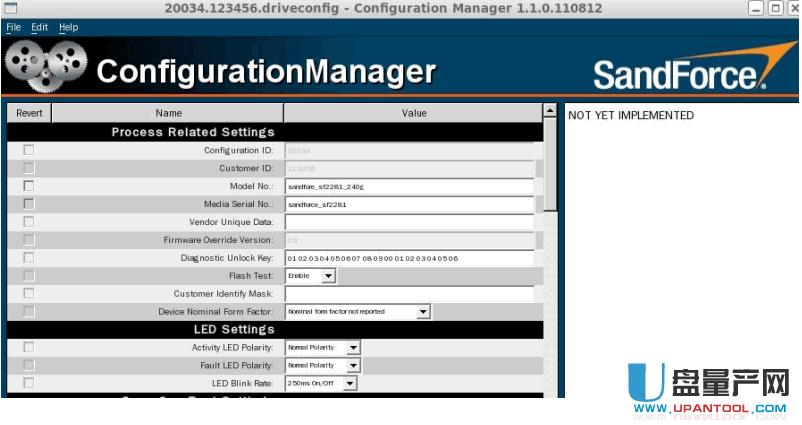Tick the revert checkbox for Media Serial No.
This screenshot has width=802, height=425.
point(29,204)
